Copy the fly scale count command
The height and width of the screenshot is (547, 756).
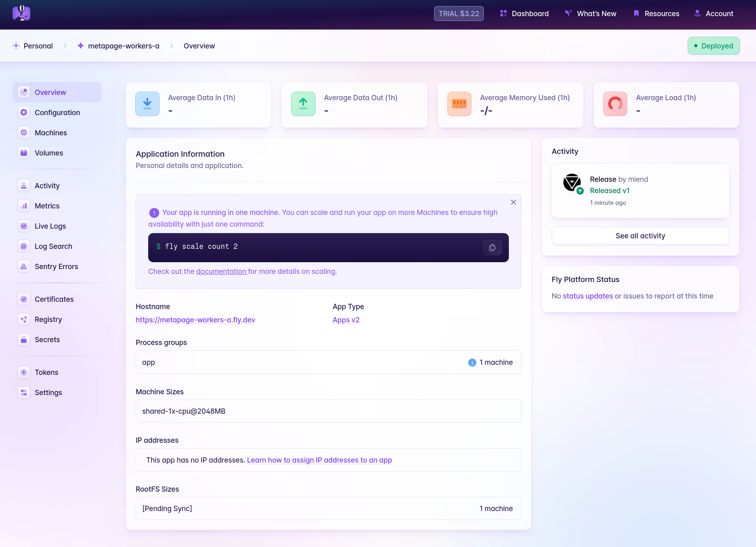point(492,248)
